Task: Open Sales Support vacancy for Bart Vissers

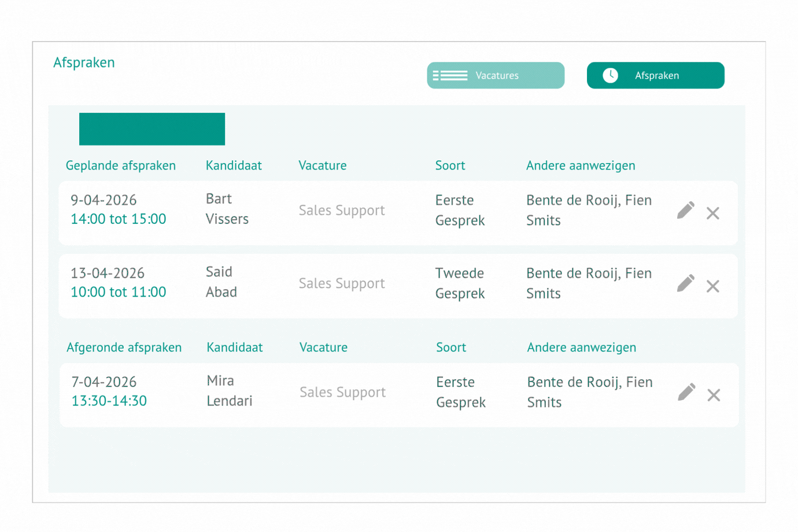Action: pyautogui.click(x=342, y=210)
